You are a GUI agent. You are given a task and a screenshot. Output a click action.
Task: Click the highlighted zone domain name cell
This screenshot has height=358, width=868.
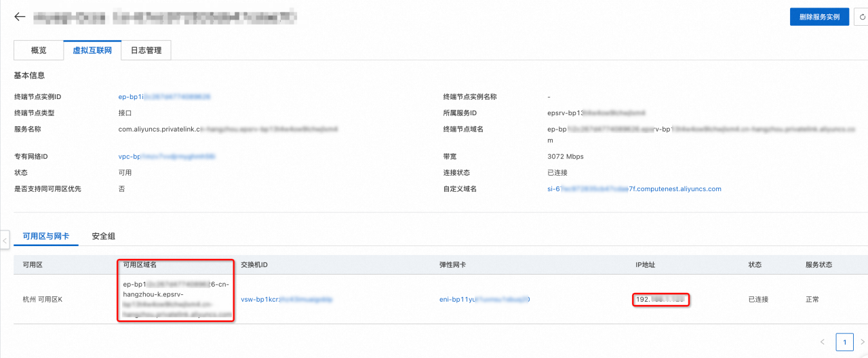pyautogui.click(x=176, y=300)
